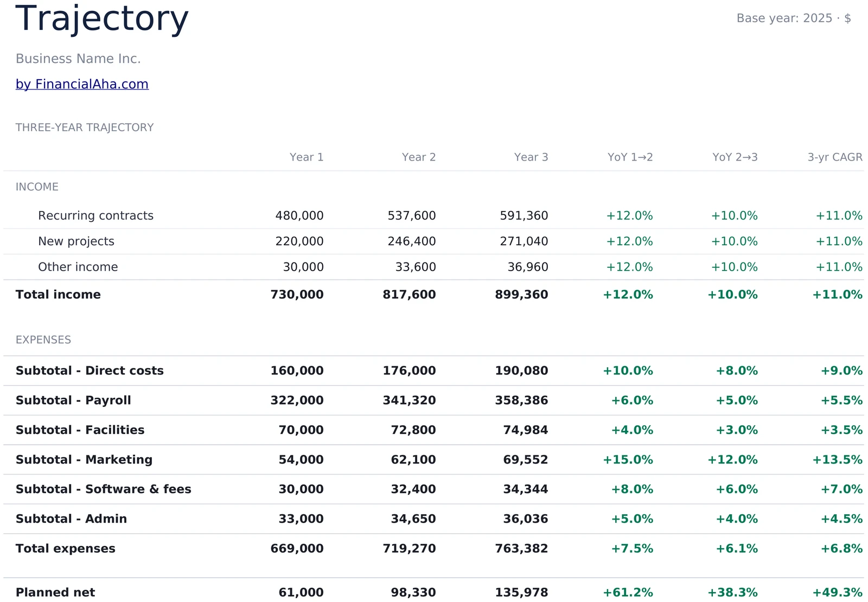Image resolution: width=868 pixels, height=602 pixels.
Task: Click Total expenses Year 1 value 669,000
Action: point(297,548)
